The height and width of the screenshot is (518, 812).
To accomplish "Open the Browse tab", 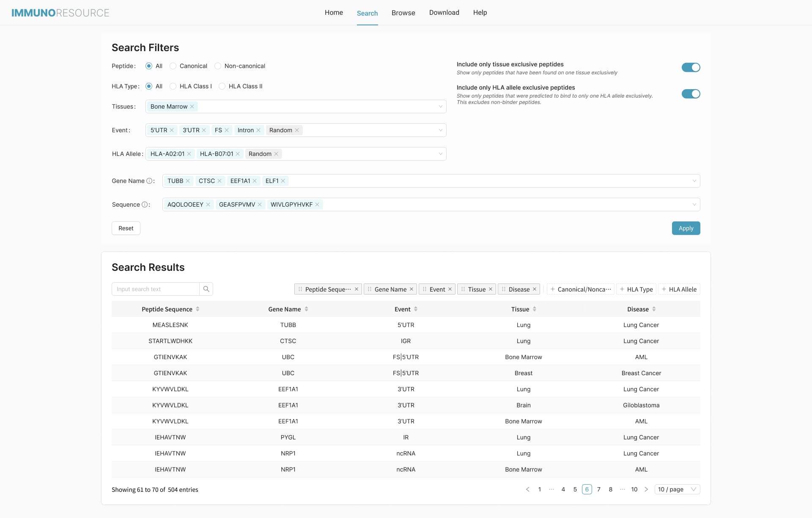I will (x=403, y=13).
